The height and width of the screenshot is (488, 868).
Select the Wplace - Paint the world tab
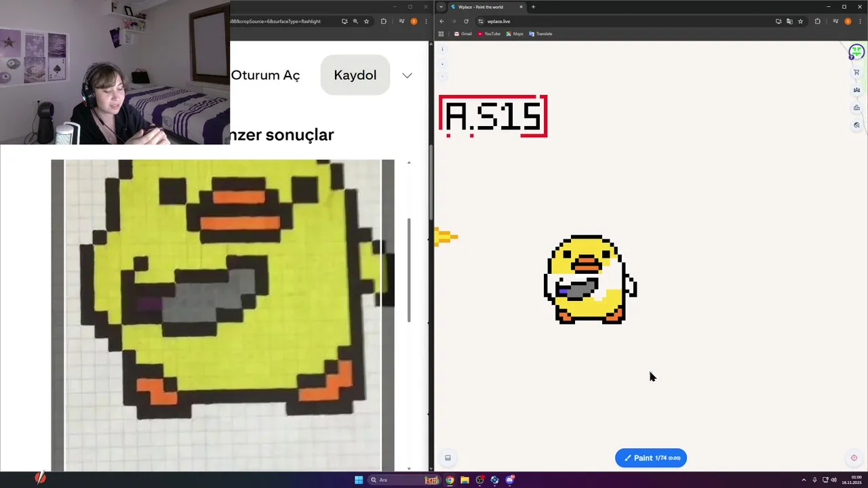[486, 7]
